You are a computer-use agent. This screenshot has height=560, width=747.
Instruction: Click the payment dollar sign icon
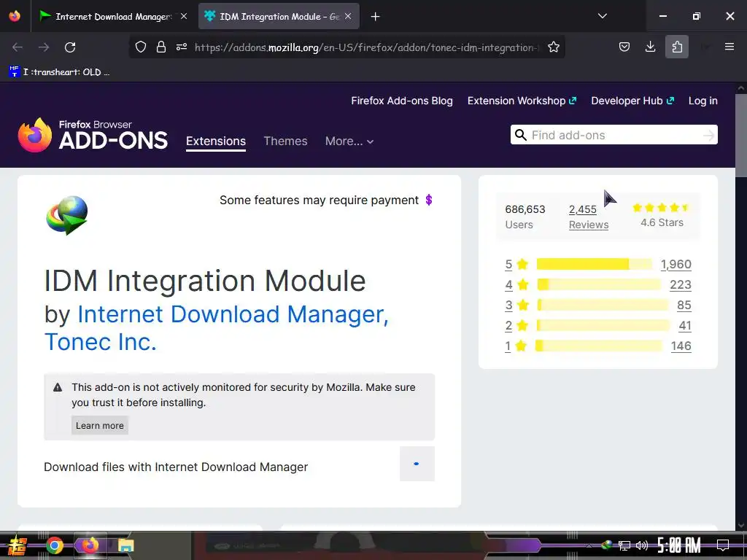429,200
